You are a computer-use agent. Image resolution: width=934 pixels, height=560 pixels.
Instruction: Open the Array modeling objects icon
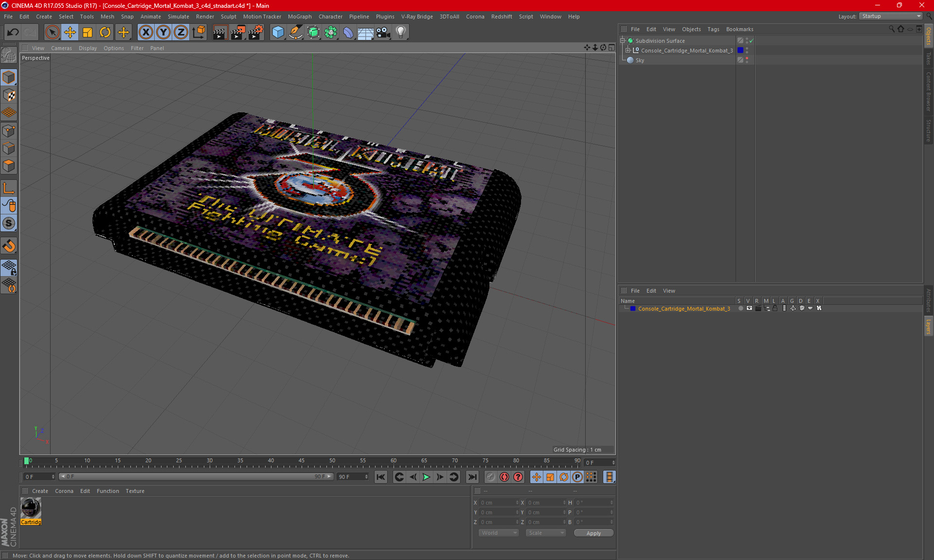[331, 33]
